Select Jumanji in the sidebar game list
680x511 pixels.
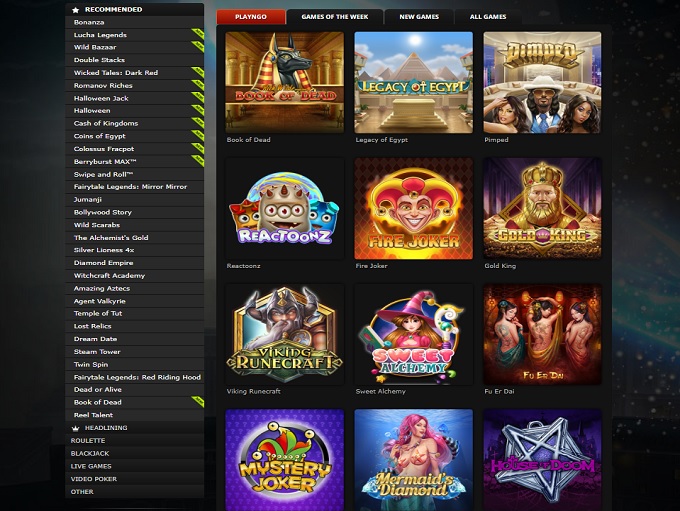[89, 199]
